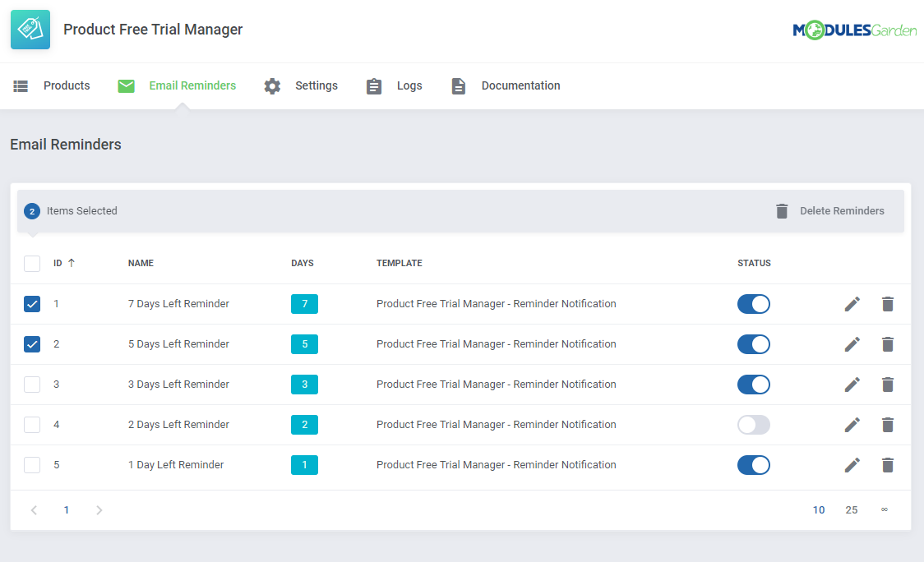Select page 1 in pagination
Image resolution: width=924 pixels, height=562 pixels.
(67, 510)
